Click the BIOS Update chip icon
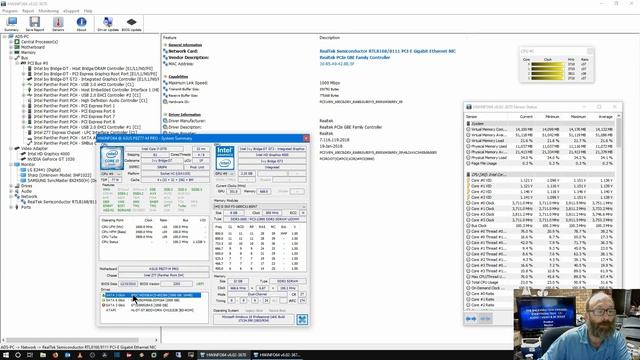The width and height of the screenshot is (640, 360). point(131,24)
